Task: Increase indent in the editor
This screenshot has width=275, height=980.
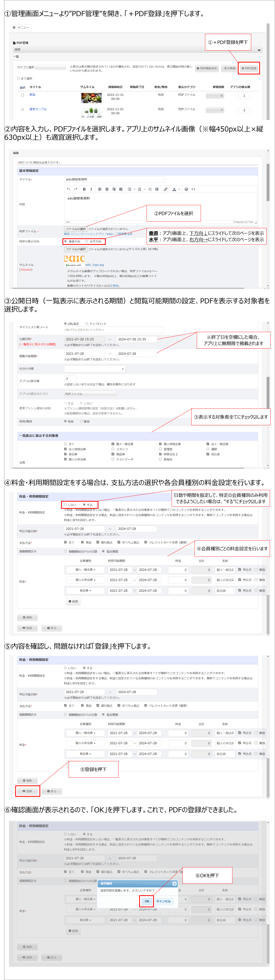Action: pos(157,189)
